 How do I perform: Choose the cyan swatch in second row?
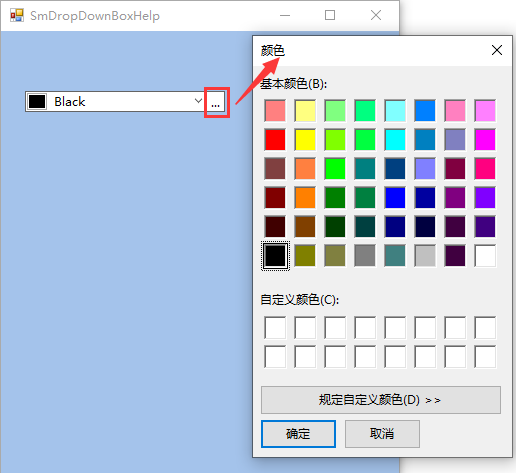395,140
